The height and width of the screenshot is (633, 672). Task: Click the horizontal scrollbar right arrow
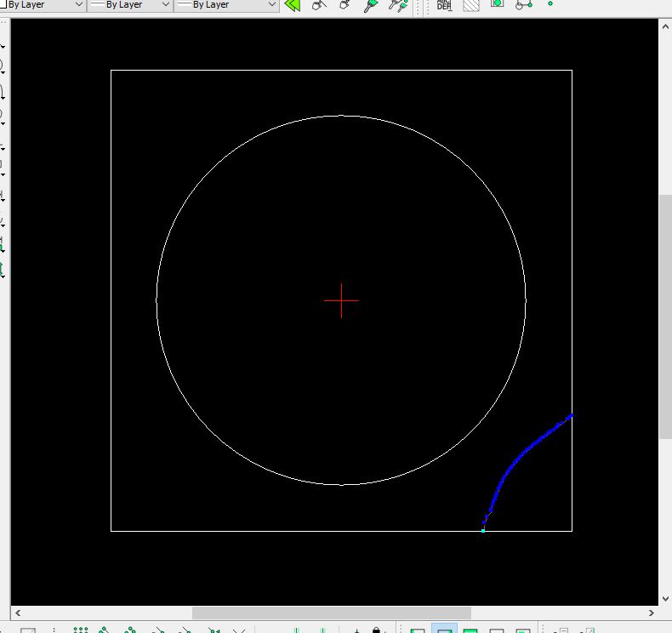coord(652,613)
